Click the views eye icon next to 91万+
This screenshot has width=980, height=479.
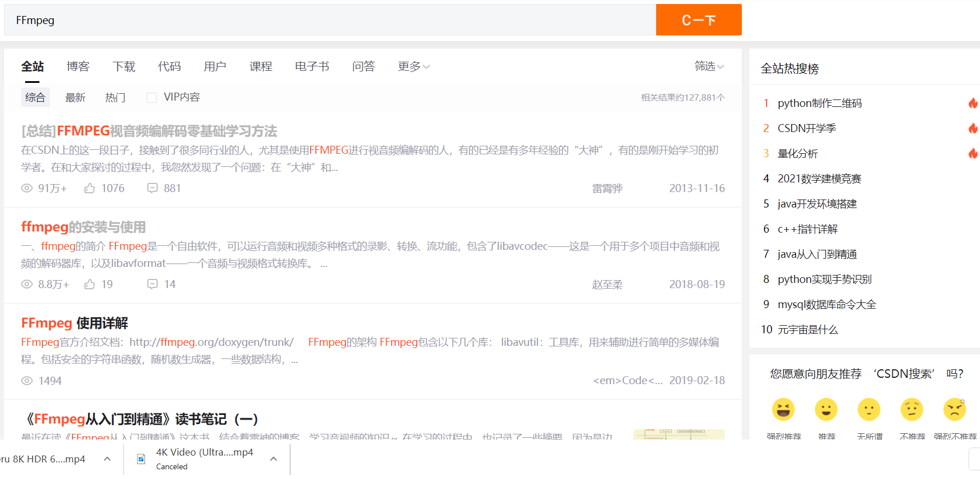click(x=27, y=188)
